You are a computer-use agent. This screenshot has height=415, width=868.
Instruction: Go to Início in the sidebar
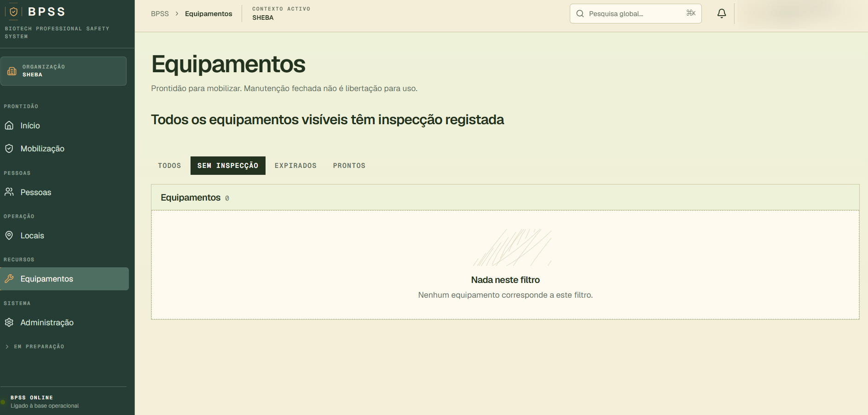(x=64, y=126)
